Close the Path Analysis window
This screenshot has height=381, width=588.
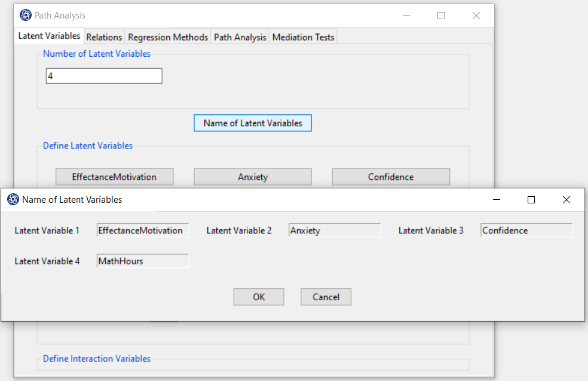tap(476, 16)
